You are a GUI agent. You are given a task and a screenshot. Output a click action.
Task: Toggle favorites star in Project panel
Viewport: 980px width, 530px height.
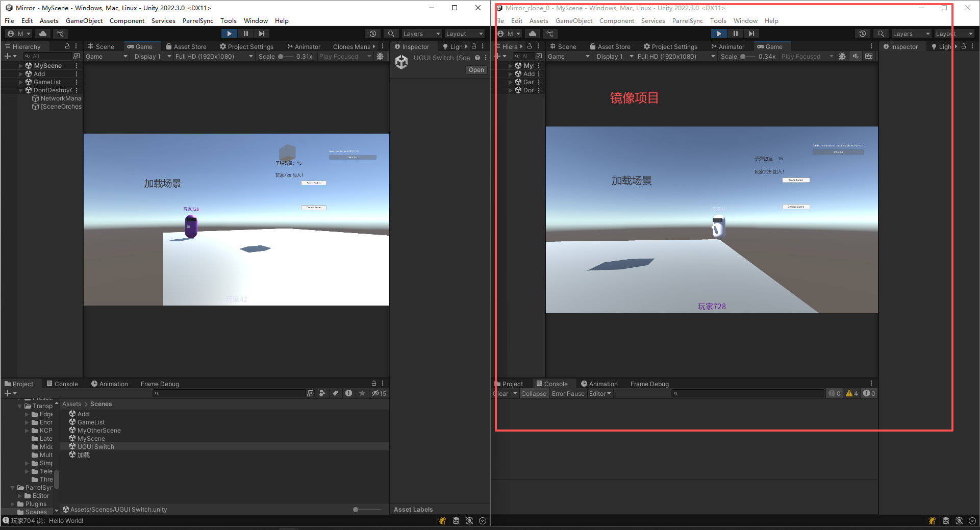pyautogui.click(x=362, y=393)
